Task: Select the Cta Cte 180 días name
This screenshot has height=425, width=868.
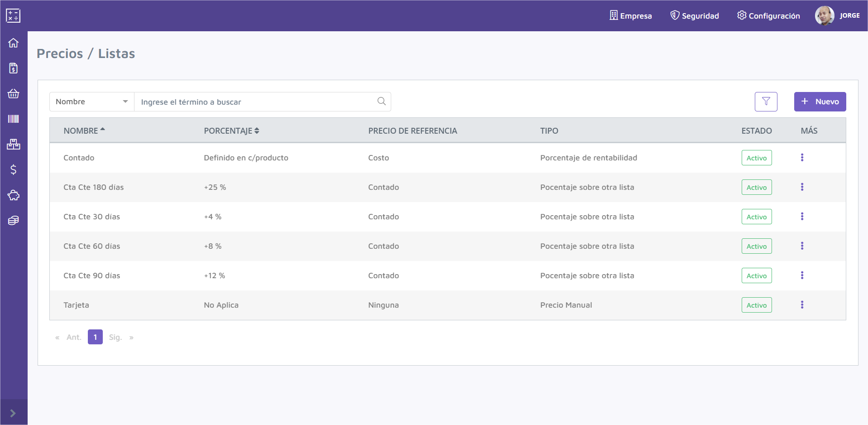Action: point(93,187)
